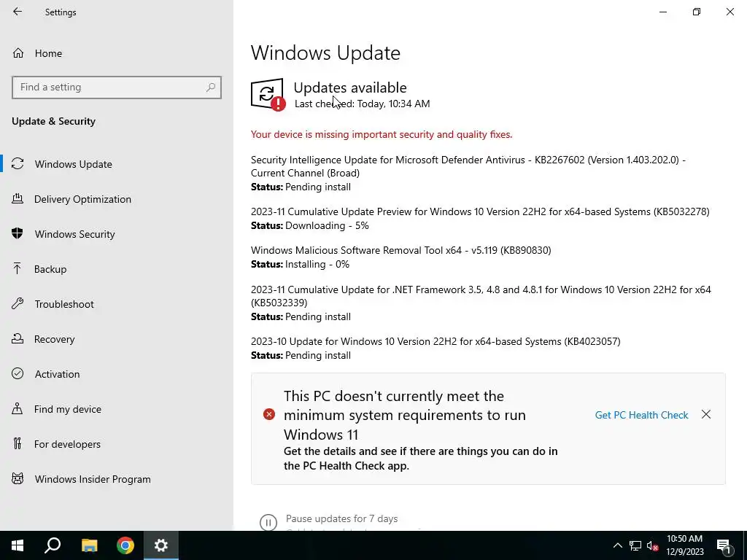Go back with the Settings back arrow
The height and width of the screenshot is (560, 747).
(18, 12)
